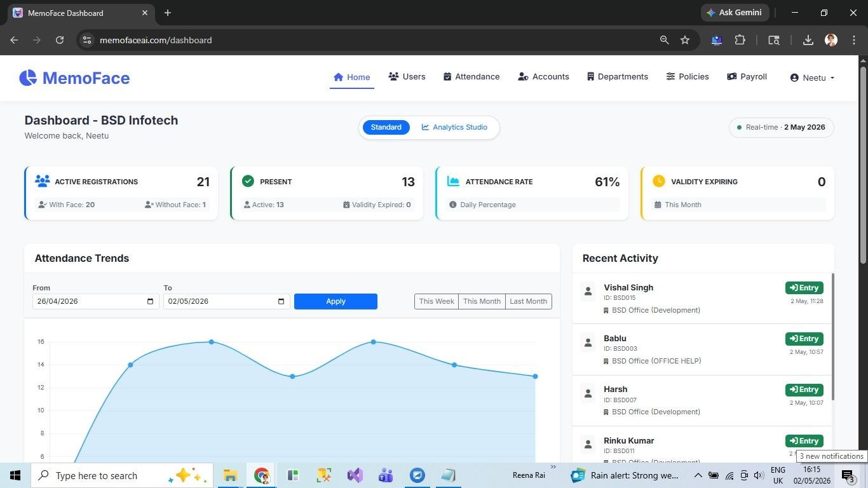The width and height of the screenshot is (868, 488).
Task: Click the From date input field
Action: [x=95, y=301]
